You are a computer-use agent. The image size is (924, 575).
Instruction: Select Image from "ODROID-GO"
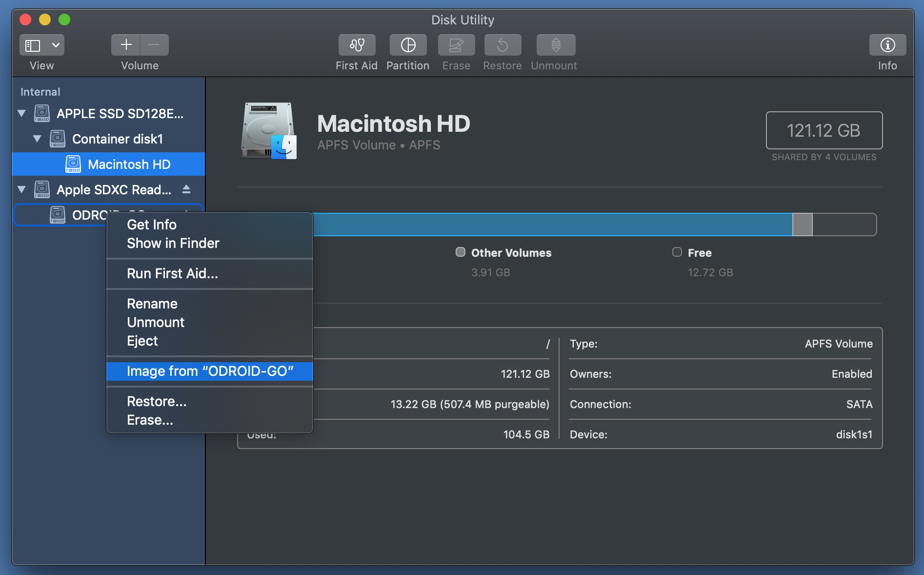[x=209, y=371]
